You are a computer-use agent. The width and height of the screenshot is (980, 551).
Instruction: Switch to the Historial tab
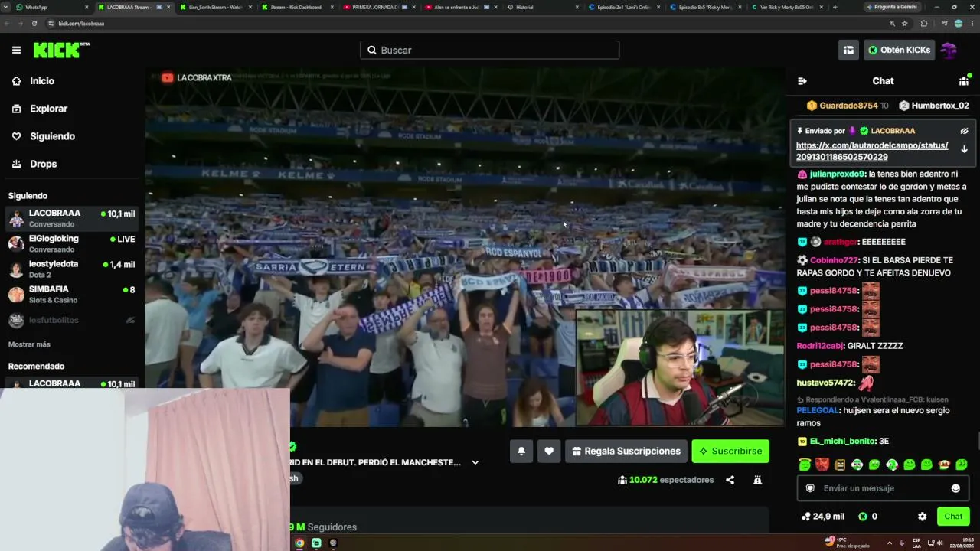541,7
